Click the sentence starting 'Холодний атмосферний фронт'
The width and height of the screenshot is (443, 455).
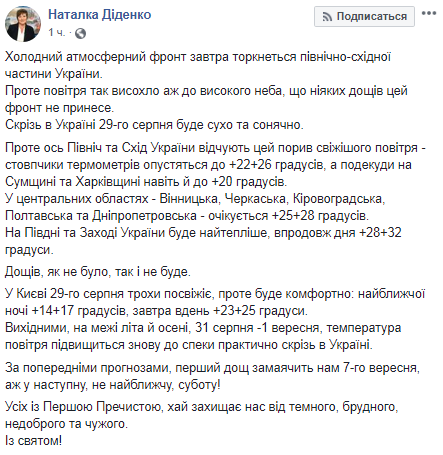click(198, 65)
